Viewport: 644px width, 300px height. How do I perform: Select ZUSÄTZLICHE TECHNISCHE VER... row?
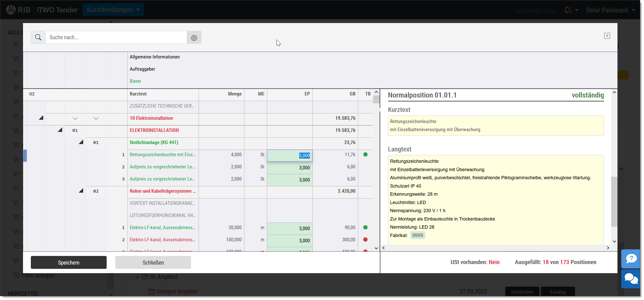coord(162,106)
